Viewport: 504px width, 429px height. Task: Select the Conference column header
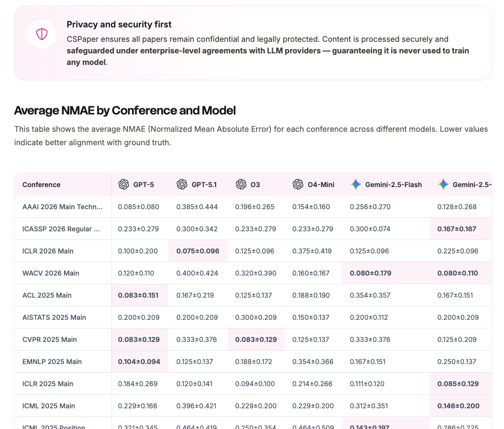41,185
